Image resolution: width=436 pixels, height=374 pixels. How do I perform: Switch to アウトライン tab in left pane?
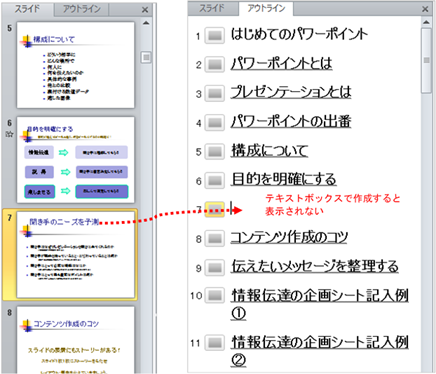coord(82,9)
